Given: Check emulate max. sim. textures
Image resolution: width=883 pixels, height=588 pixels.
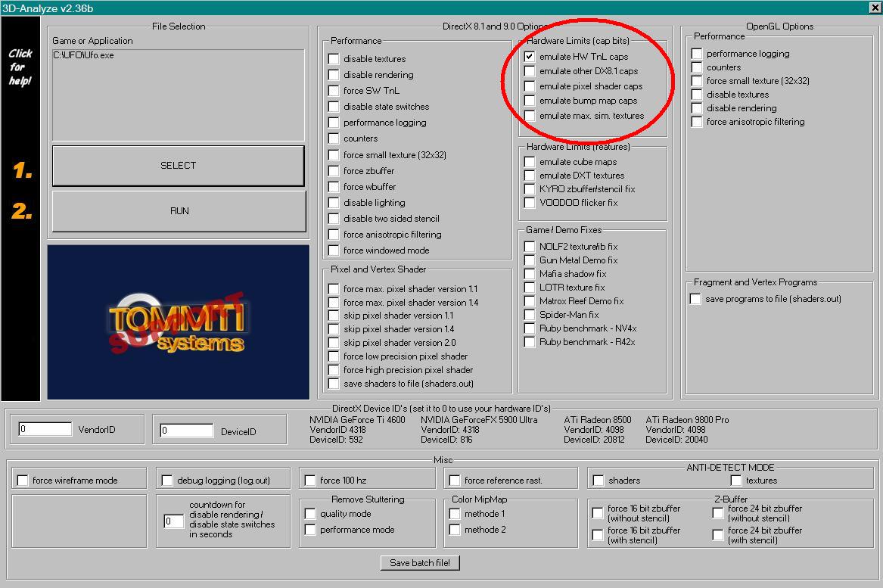Looking at the screenshot, I should coord(530,116).
